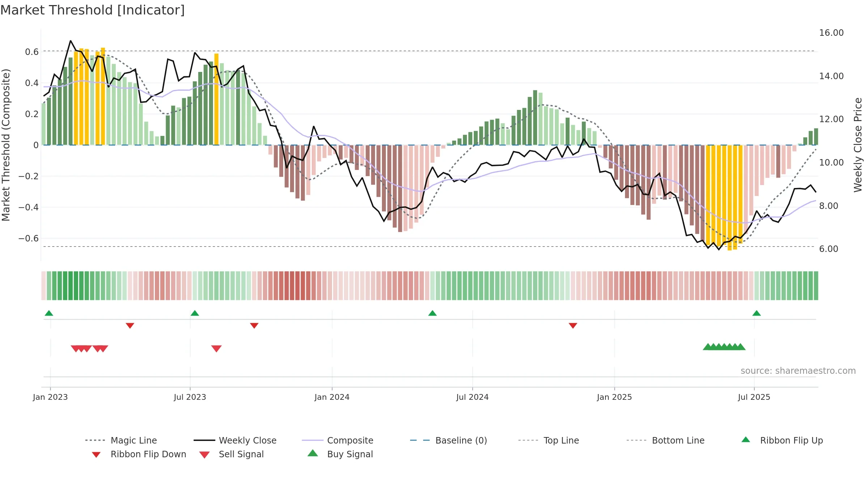Click the Market Threshold (Composite) axis title
868x488 pixels.
click(x=6, y=145)
